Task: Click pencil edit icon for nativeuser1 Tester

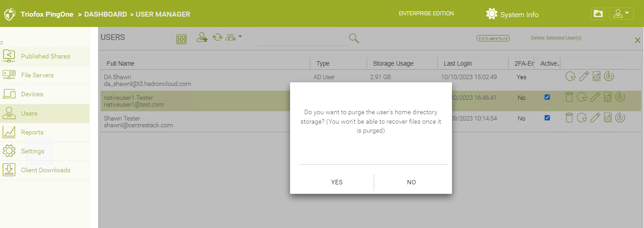Action: click(595, 97)
